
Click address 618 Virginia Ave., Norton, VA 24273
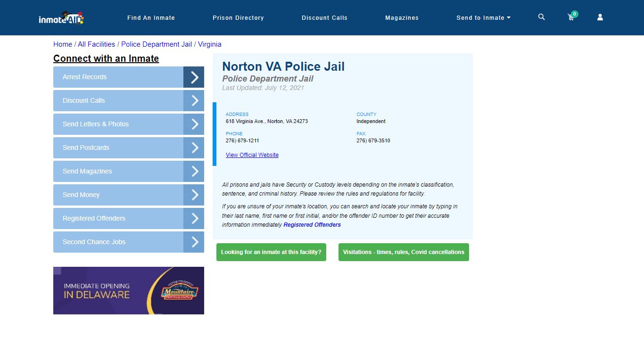(267, 121)
